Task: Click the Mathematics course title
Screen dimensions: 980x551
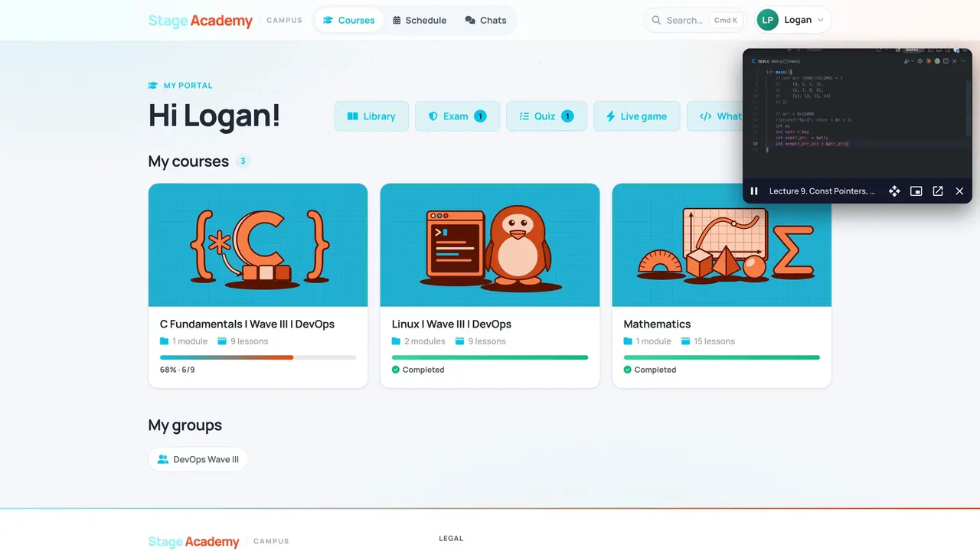Action: tap(657, 324)
